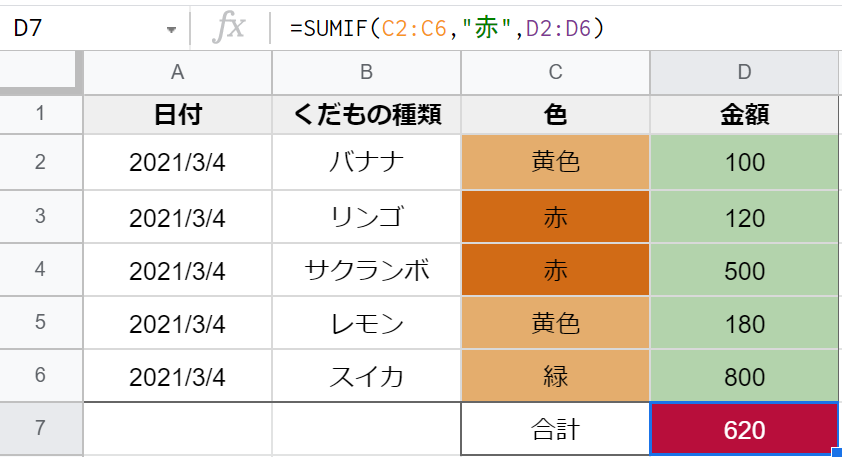Image resolution: width=842 pixels, height=457 pixels.
Task: Click the red total cell 620
Action: tap(744, 430)
